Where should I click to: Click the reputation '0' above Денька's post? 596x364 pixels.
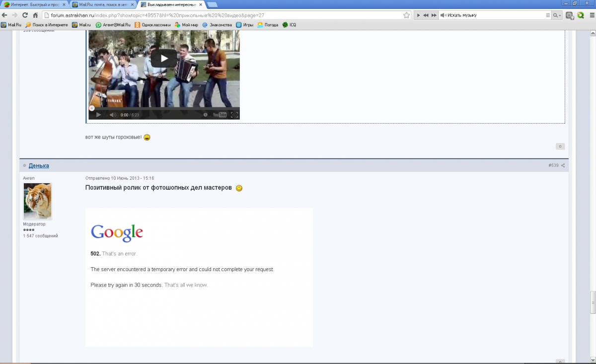pyautogui.click(x=560, y=146)
